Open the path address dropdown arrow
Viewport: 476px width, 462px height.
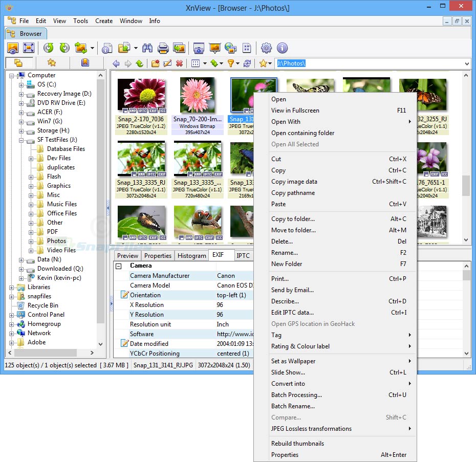467,63
